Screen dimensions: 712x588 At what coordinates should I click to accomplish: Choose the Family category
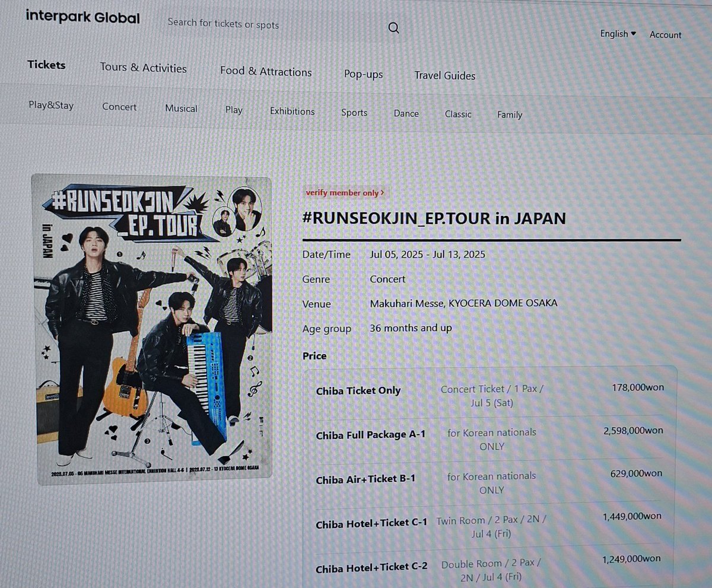point(510,115)
